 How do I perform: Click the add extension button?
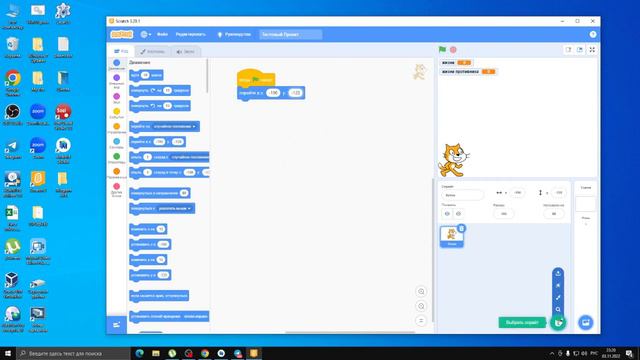click(117, 325)
